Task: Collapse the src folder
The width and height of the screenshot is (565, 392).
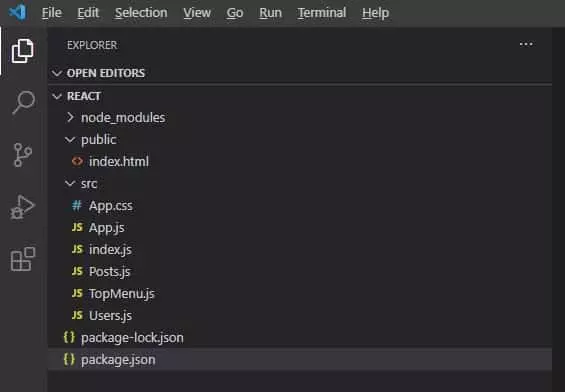Action: [x=70, y=184]
